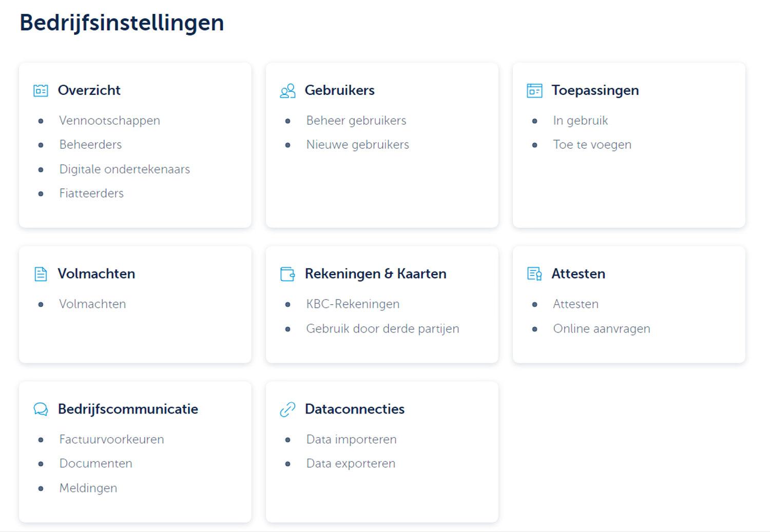This screenshot has height=532, width=770.
Task: Click the Rekeningen & Kaarten wallet icon
Action: click(287, 274)
